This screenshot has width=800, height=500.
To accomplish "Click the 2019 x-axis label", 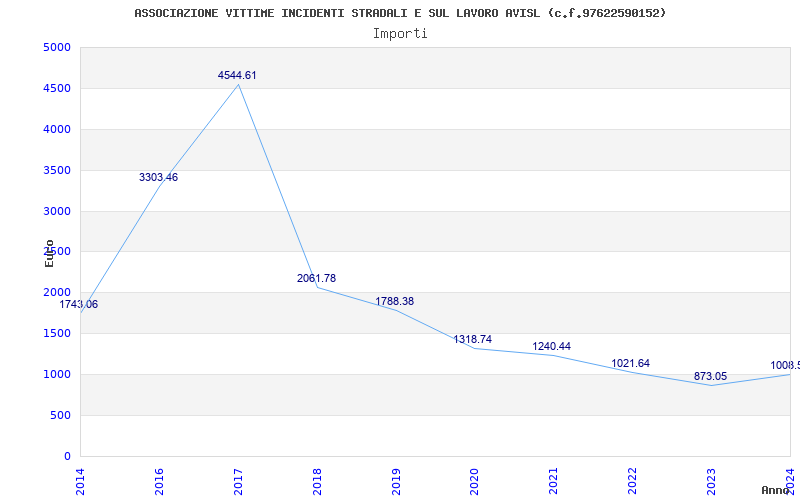I will click(x=396, y=481).
